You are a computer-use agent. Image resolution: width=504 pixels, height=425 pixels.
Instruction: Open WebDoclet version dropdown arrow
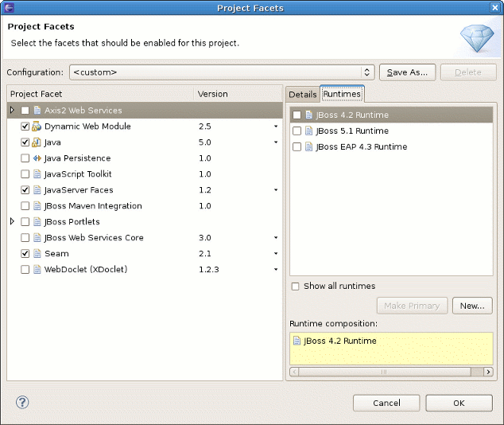click(276, 269)
